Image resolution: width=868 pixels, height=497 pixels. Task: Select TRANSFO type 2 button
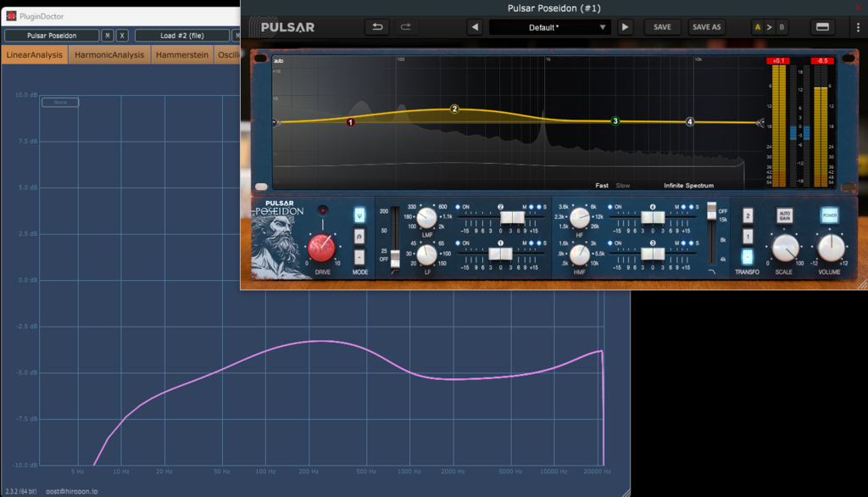pos(748,215)
